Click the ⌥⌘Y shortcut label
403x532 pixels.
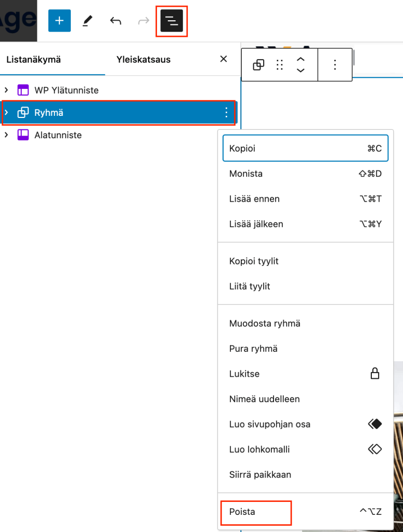tap(370, 224)
